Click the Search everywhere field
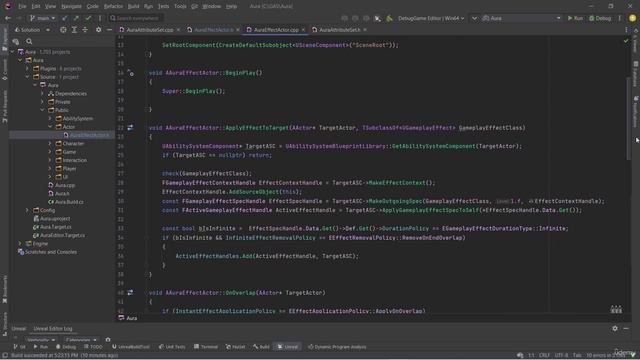The image size is (640, 360). pyautogui.click(x=136, y=18)
